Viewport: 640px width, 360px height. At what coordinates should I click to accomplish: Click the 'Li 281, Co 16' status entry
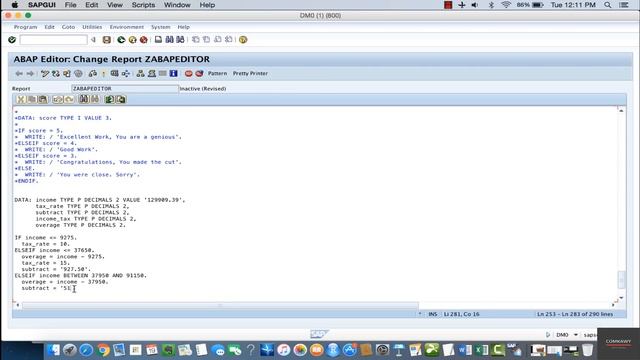[x=461, y=314]
